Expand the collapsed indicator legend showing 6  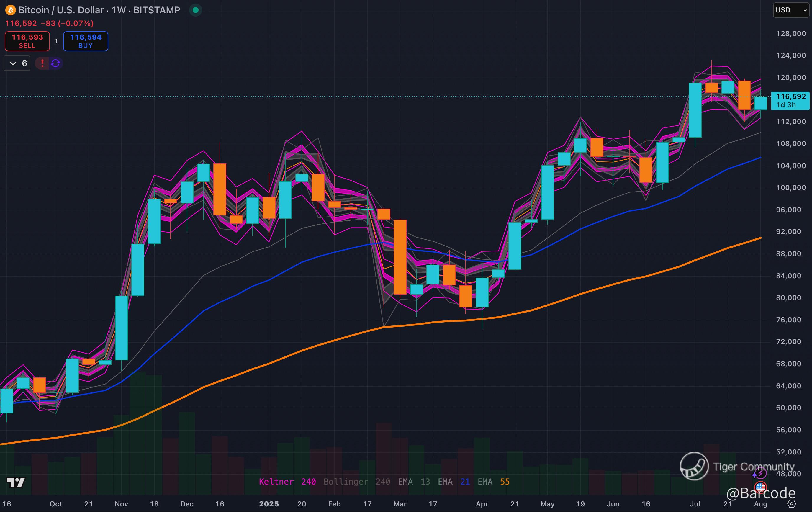pos(17,63)
